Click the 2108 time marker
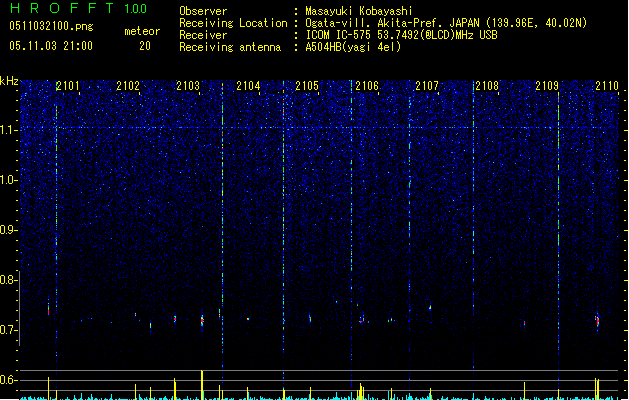The image size is (629, 400). click(487, 86)
